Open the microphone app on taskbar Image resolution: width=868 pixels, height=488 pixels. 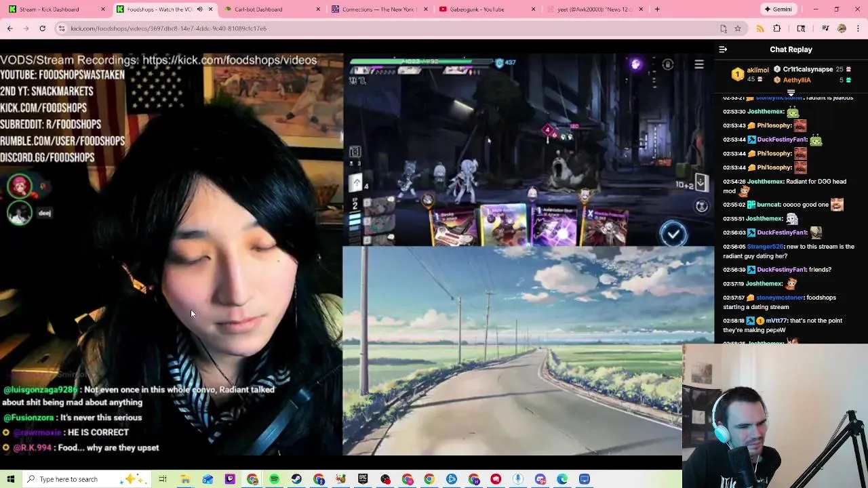coord(518,479)
